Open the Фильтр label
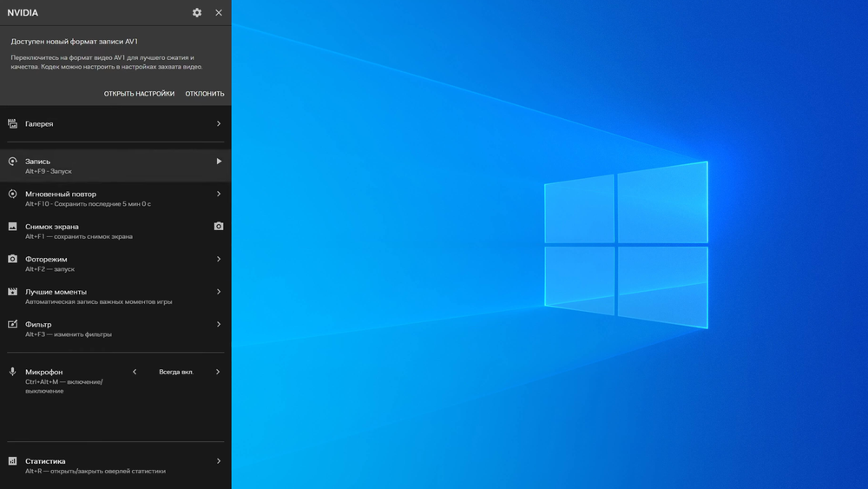This screenshot has height=489, width=868. pos(38,325)
